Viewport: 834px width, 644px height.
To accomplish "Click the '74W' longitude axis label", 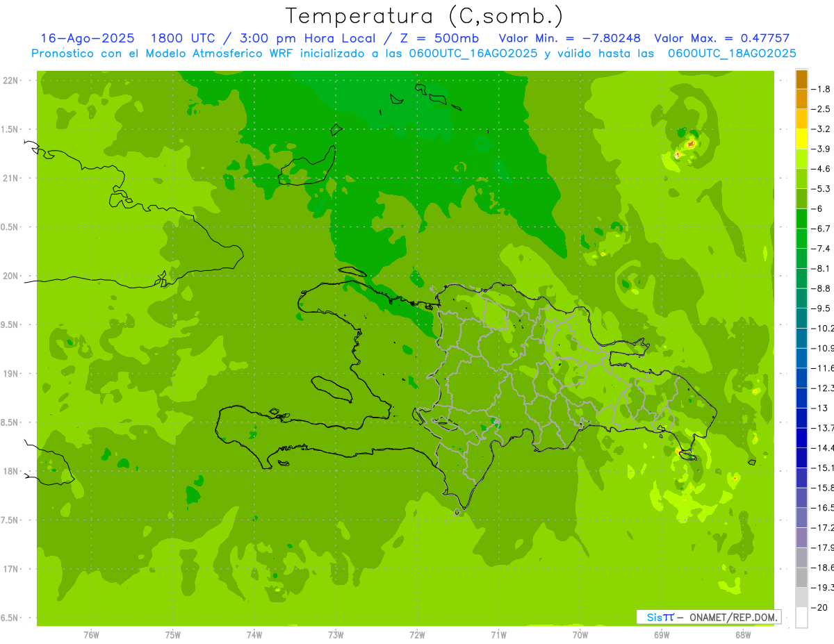I will [x=254, y=635].
